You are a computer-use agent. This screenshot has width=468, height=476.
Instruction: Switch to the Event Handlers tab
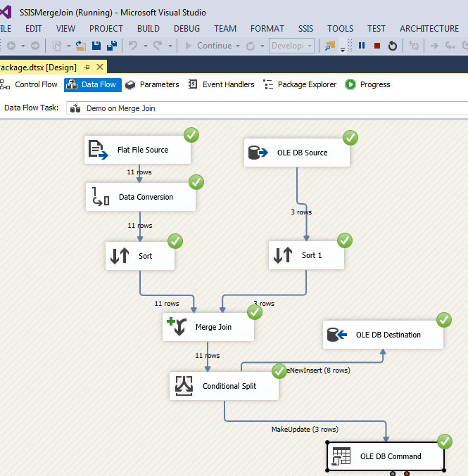point(222,84)
